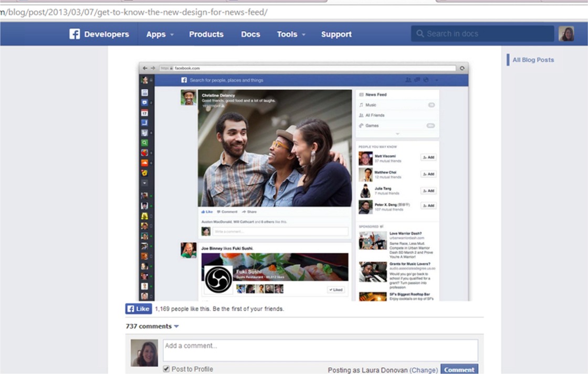588x374 pixels.
Task: Open the Developers home link
Action: tap(107, 34)
